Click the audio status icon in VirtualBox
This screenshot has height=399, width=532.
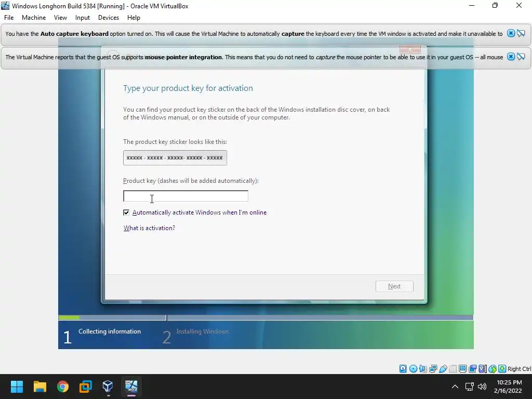coord(423,369)
